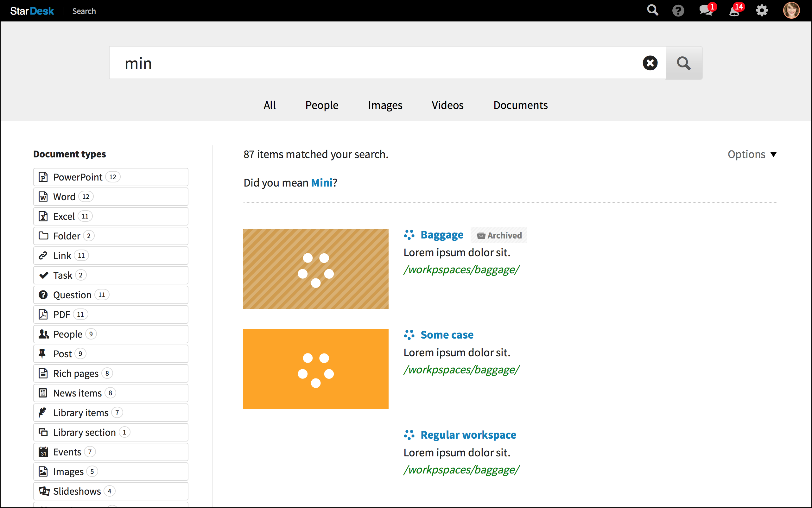Image resolution: width=812 pixels, height=508 pixels.
Task: Open the settings gear icon
Action: [762, 11]
